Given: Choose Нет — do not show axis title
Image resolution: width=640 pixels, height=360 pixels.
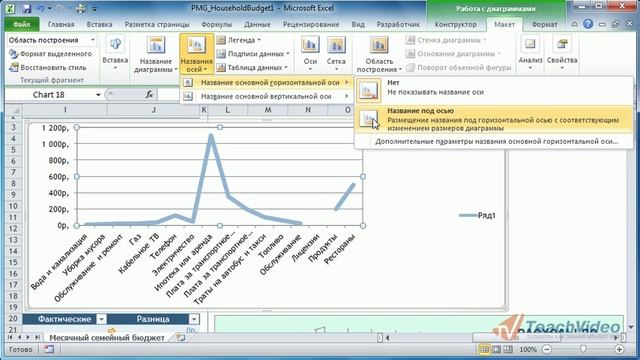Looking at the screenshot, I should [x=494, y=90].
